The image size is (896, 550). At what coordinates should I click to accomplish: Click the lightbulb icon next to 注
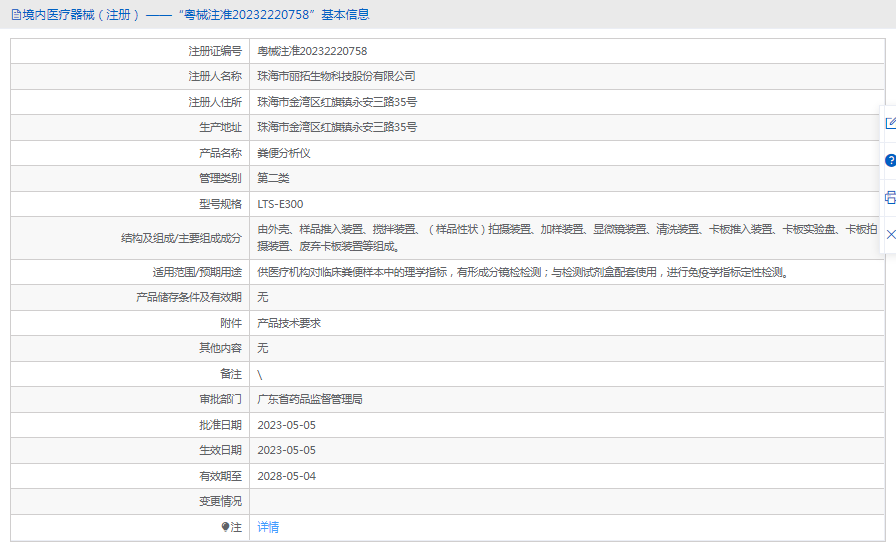point(225,527)
